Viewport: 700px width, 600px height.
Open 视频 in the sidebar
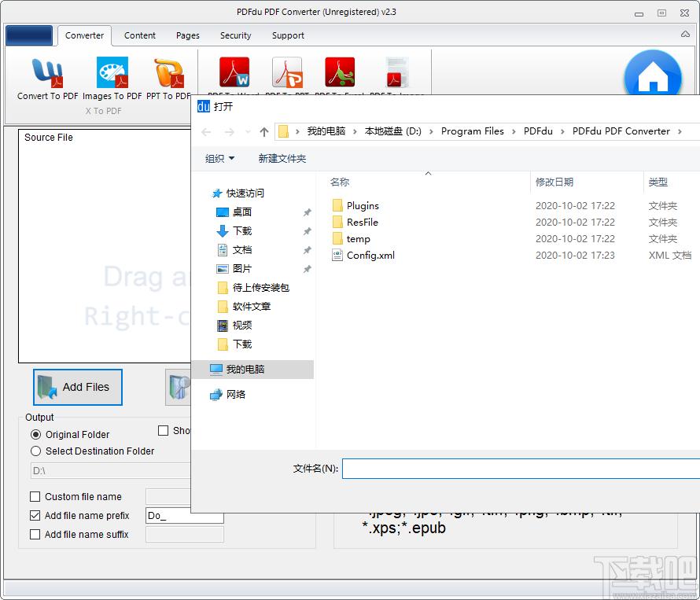pyautogui.click(x=241, y=325)
